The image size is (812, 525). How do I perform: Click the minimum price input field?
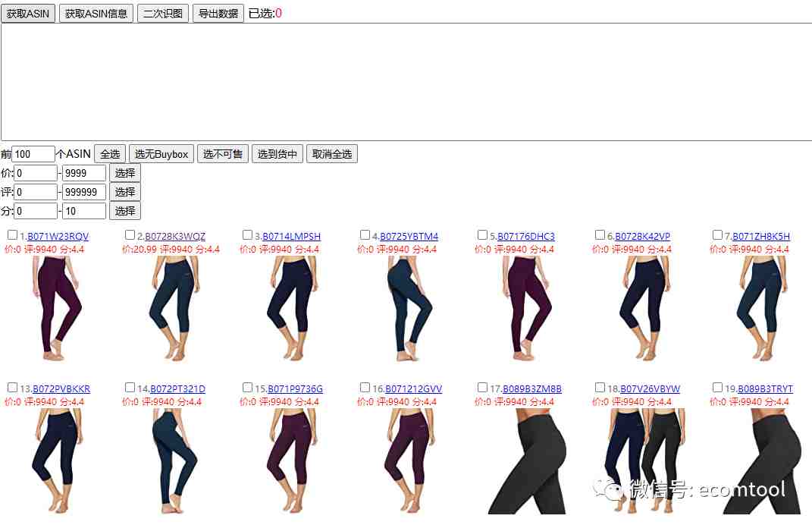pos(36,173)
